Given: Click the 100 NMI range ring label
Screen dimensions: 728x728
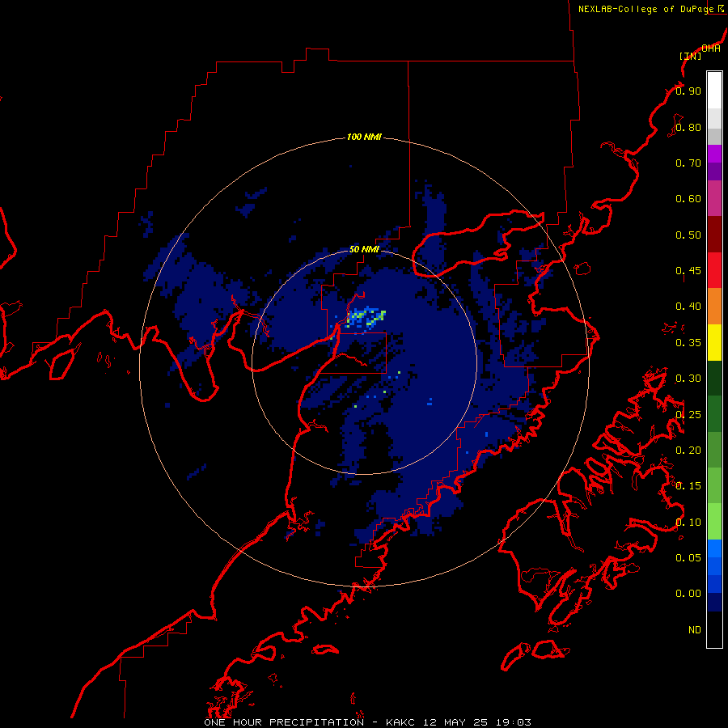Looking at the screenshot, I should [x=364, y=137].
